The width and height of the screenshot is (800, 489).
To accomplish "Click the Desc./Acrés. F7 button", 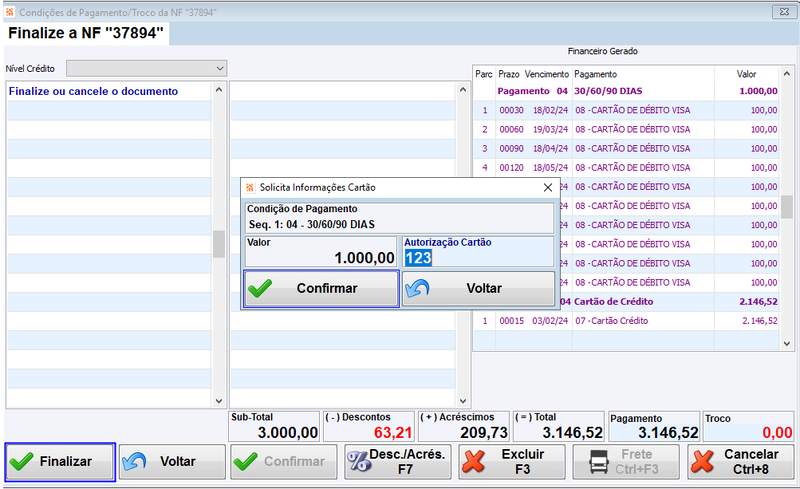I will click(x=397, y=462).
